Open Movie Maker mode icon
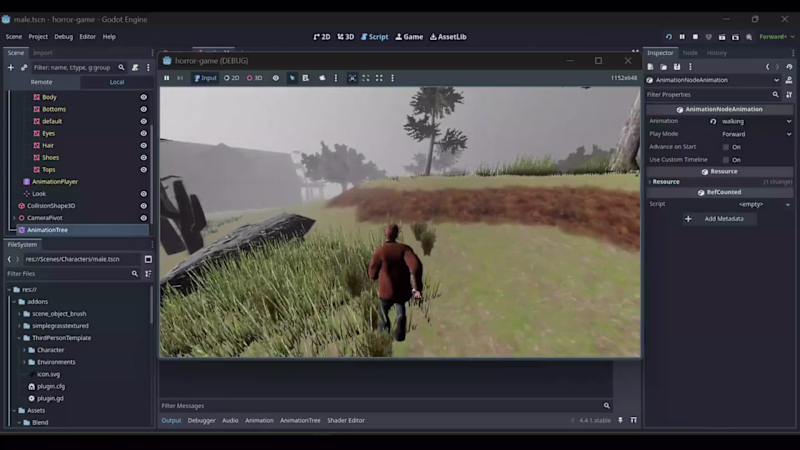This screenshot has width=800, height=450. 749,37
